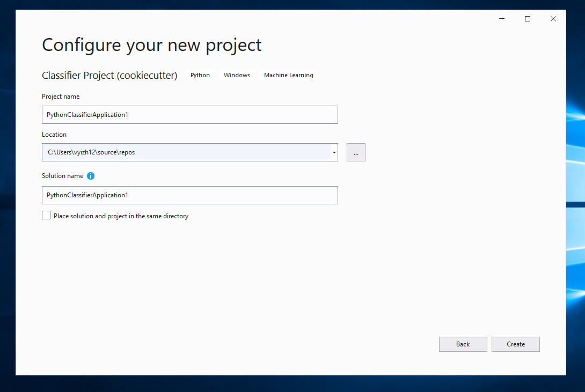Click the Python tag
585x392 pixels.
coord(200,75)
